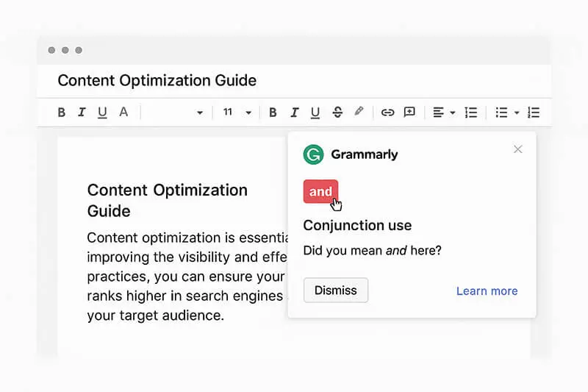
Task: Accept the red "and" suggestion
Action: point(320,191)
